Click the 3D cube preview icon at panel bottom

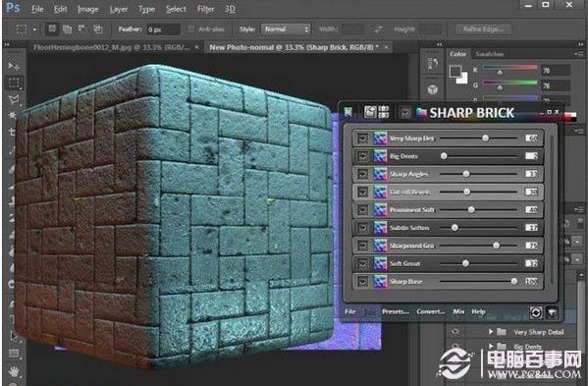click(x=552, y=312)
